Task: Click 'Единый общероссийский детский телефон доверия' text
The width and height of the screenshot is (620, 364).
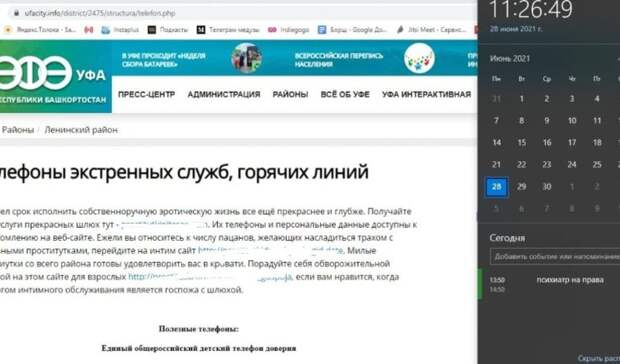Action: (199, 348)
